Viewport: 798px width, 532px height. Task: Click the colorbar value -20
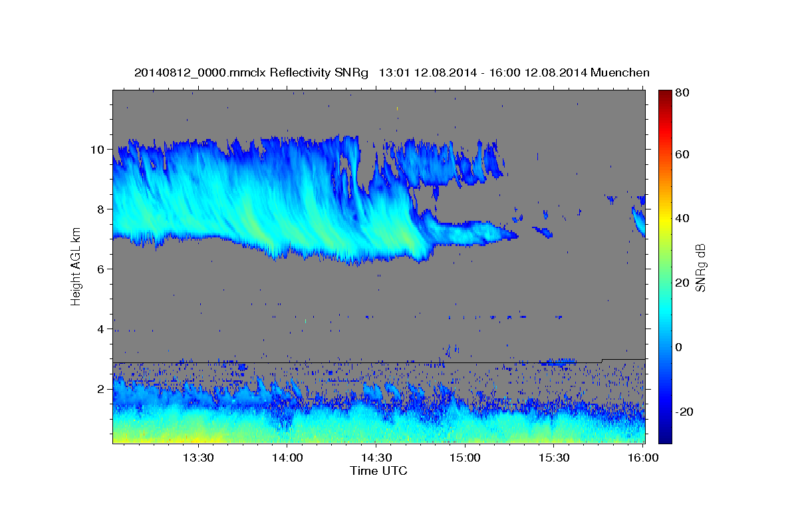684,412
